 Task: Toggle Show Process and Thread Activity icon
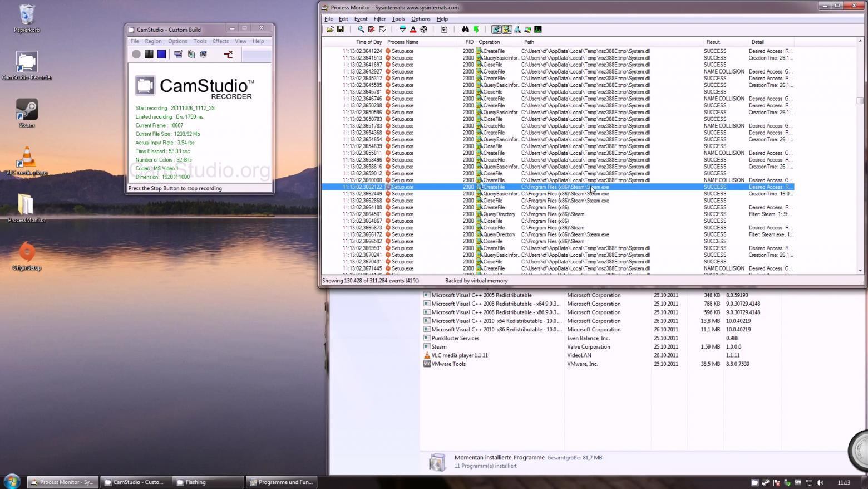tap(527, 30)
